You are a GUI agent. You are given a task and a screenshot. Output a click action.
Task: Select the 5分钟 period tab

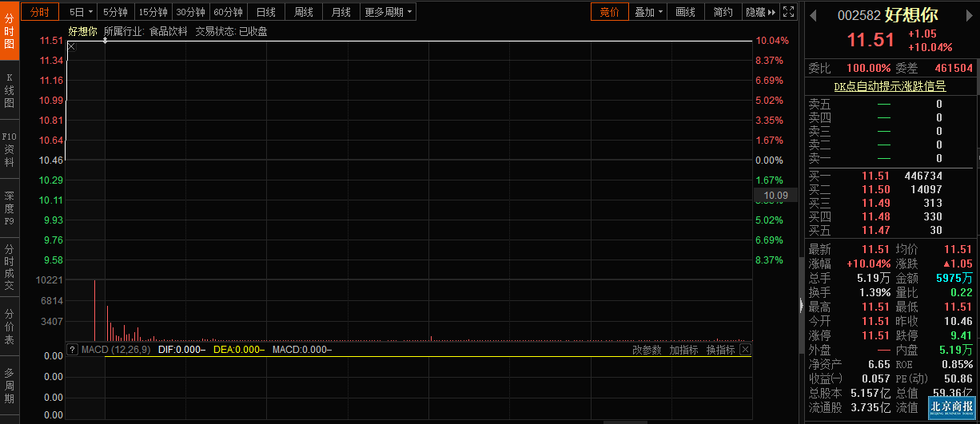tap(115, 12)
